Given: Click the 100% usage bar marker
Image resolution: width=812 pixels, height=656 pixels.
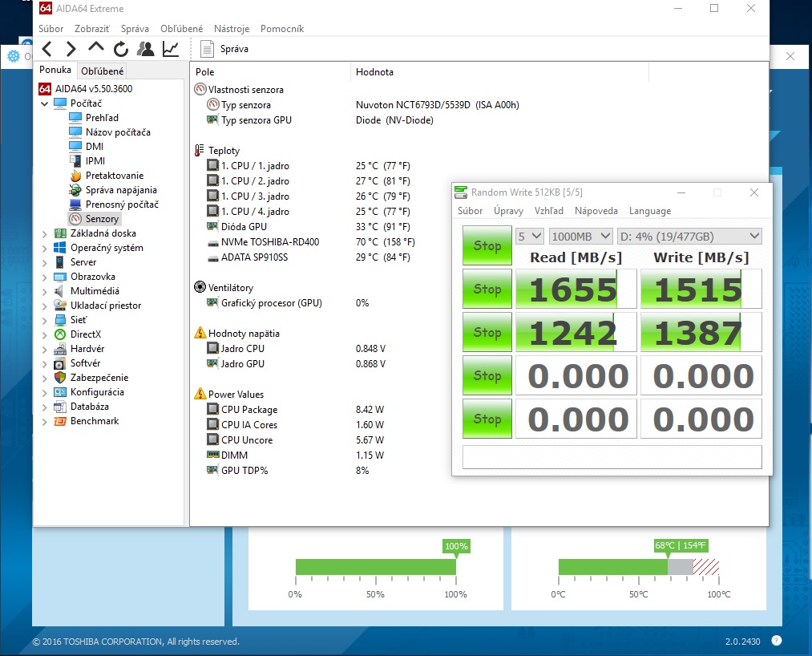Looking at the screenshot, I should coord(456,545).
